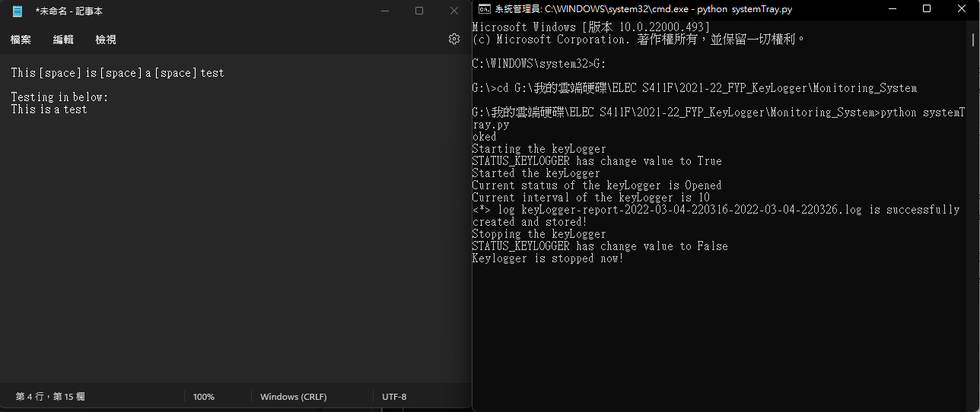Click the UTF-8 encoding indicator
The width and height of the screenshot is (980, 412).
pos(394,397)
